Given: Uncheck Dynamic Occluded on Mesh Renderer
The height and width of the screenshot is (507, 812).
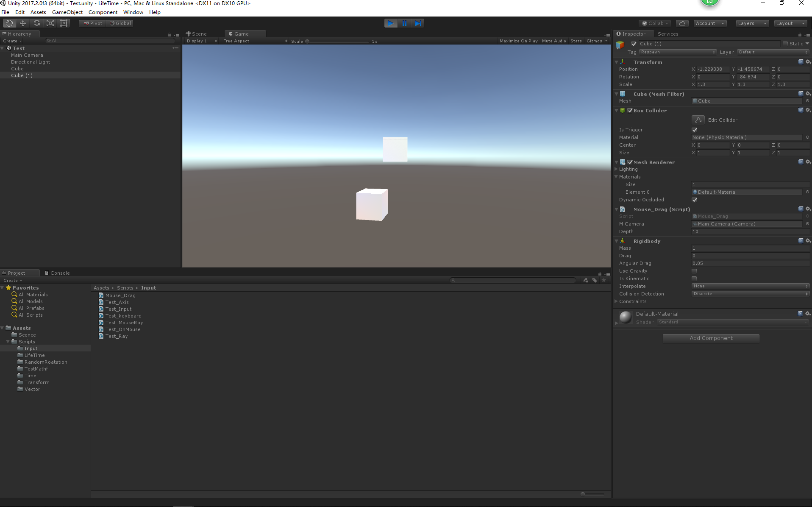Looking at the screenshot, I should click(694, 200).
